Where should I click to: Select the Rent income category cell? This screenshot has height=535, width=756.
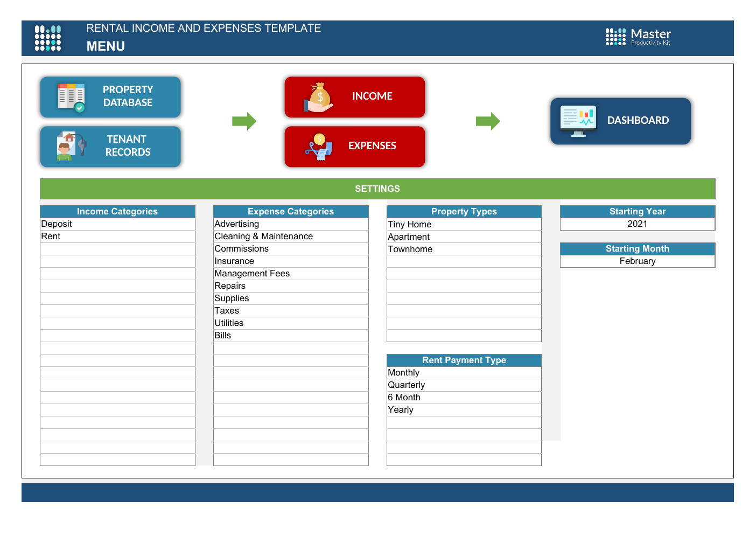[x=117, y=237]
